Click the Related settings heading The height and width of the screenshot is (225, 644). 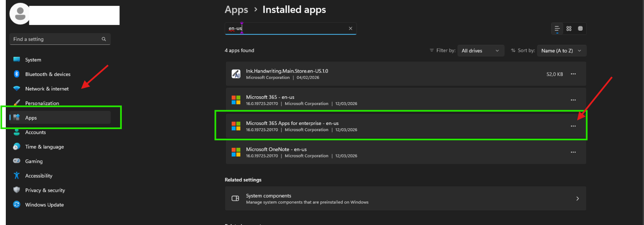coord(243,180)
